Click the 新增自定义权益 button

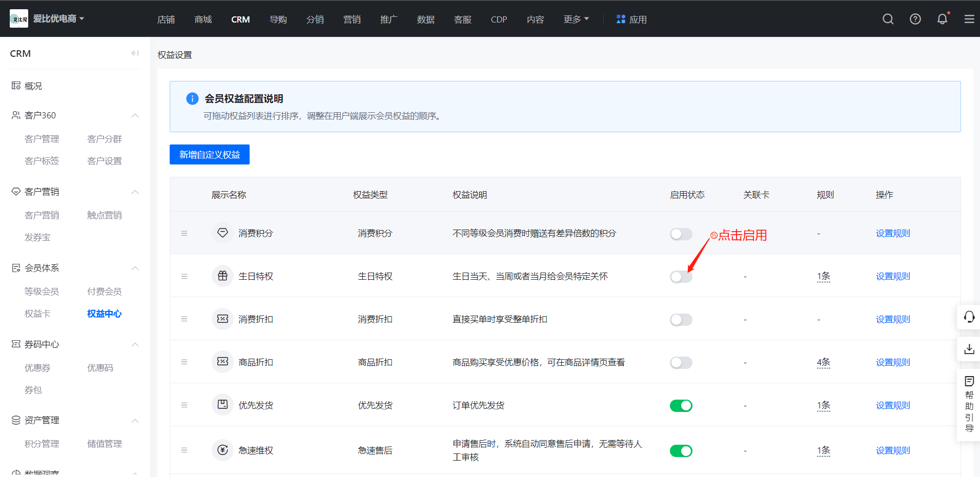click(x=210, y=154)
